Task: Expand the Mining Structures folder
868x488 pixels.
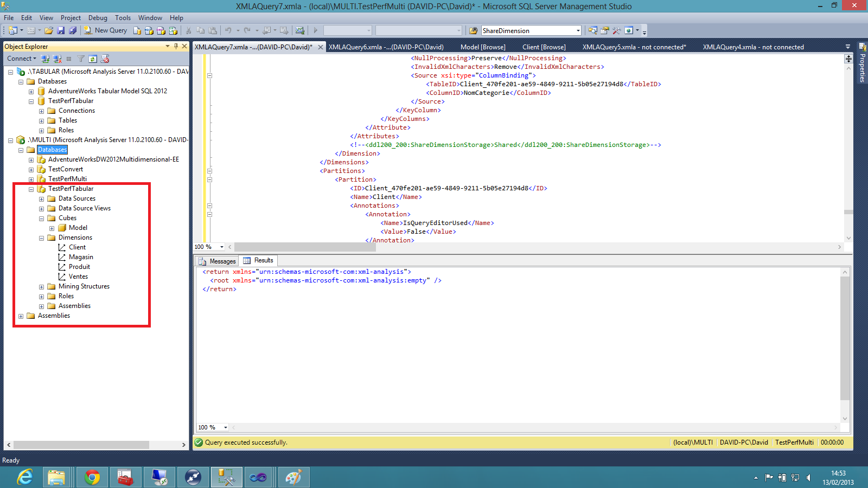Action: [x=42, y=287]
